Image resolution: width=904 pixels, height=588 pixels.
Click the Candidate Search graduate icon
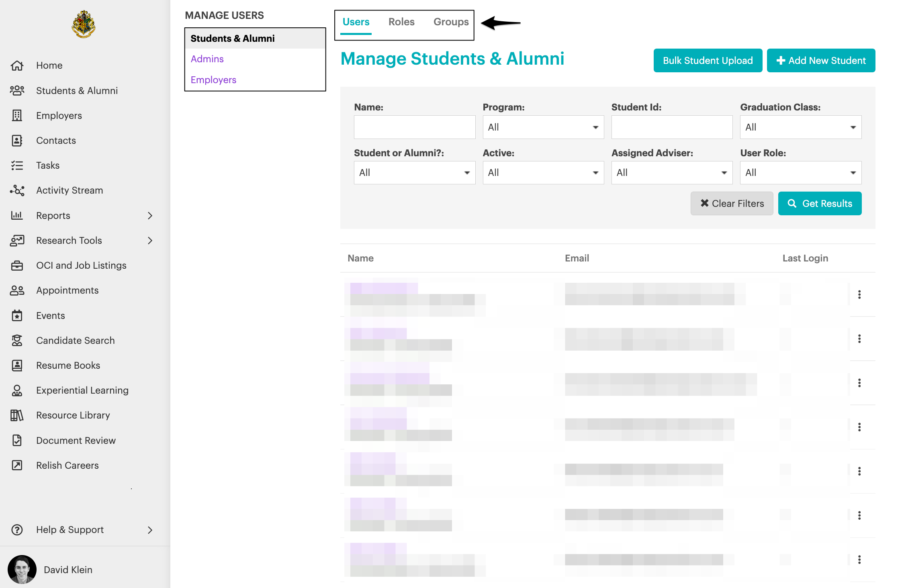pyautogui.click(x=17, y=340)
